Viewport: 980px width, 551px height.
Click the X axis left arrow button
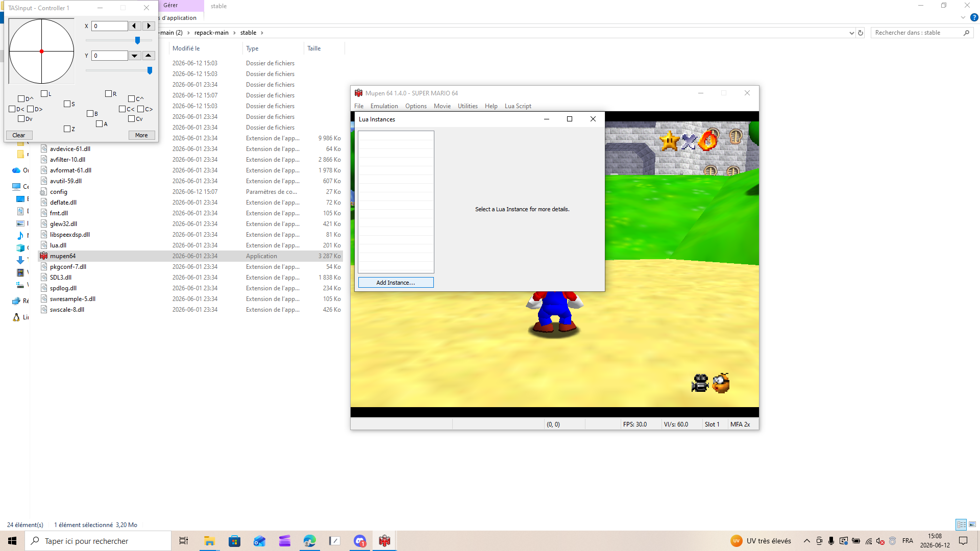tap(134, 26)
